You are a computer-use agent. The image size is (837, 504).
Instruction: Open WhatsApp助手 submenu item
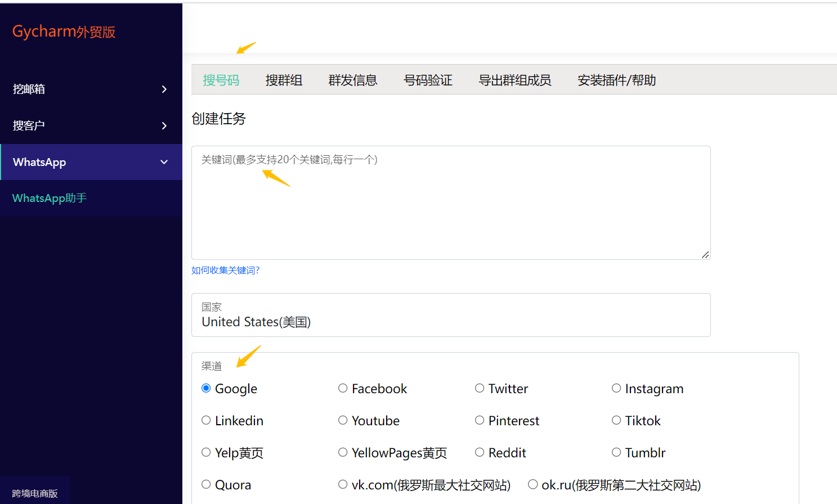coord(50,198)
